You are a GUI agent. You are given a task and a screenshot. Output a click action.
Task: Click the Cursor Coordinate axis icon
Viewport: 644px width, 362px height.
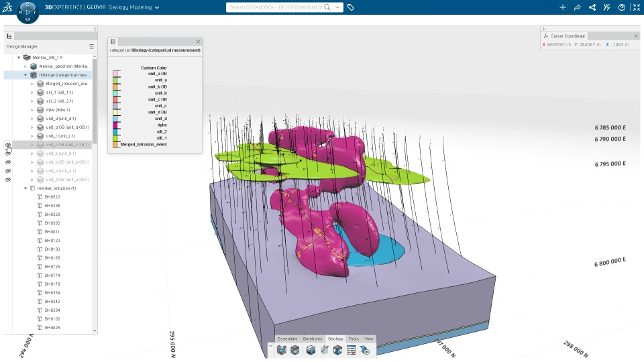[x=546, y=36]
